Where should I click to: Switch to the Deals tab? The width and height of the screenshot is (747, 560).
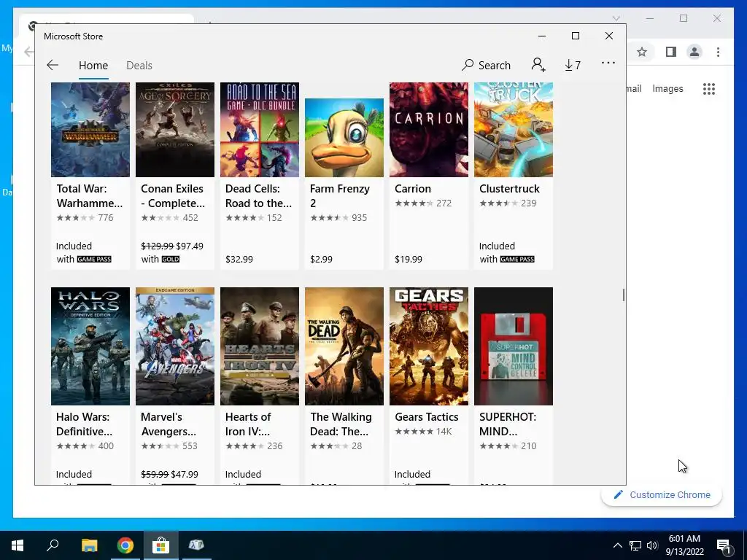click(x=139, y=65)
